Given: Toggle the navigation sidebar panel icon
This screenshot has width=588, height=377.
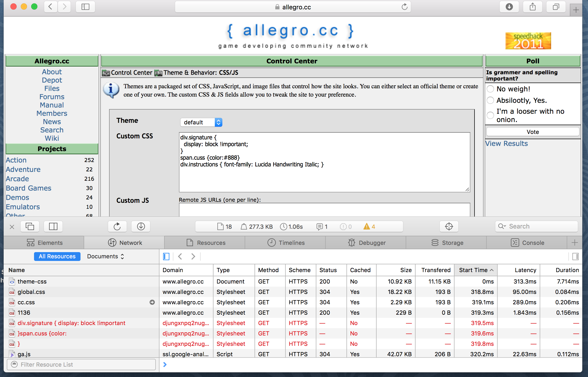Looking at the screenshot, I should coord(166,257).
